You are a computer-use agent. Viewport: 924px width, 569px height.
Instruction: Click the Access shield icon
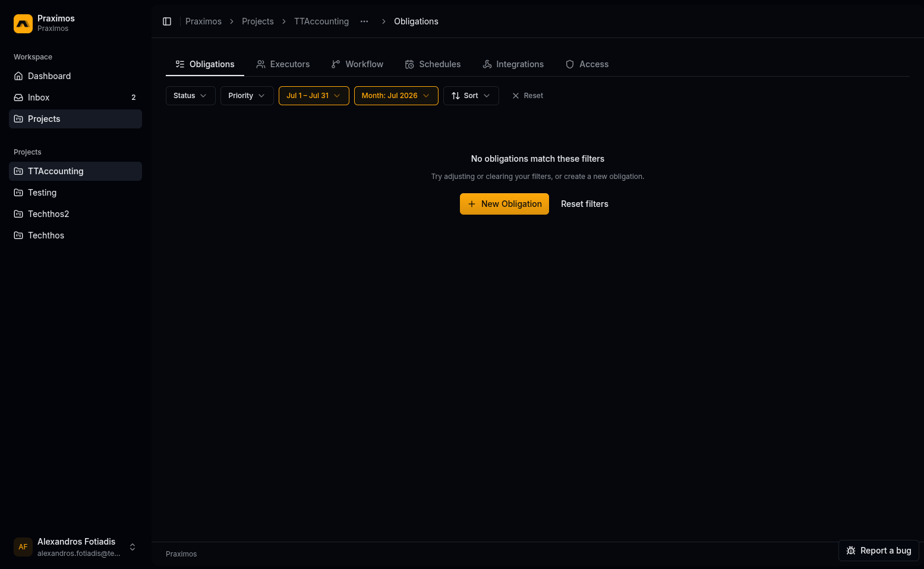click(x=570, y=64)
